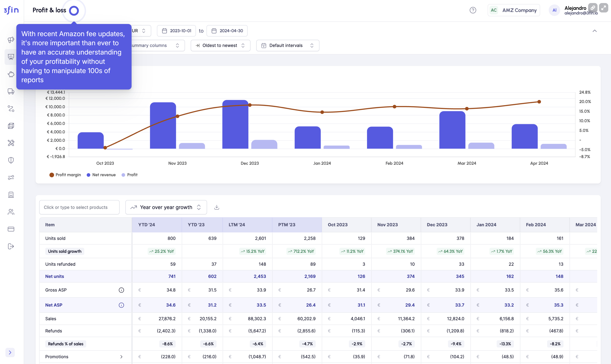This screenshot has height=364, width=611.
Task: Click the product selection input field
Action: 79,207
